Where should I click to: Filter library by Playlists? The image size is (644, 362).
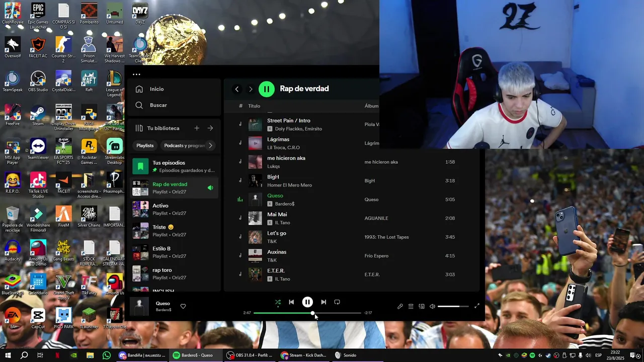[x=145, y=145]
